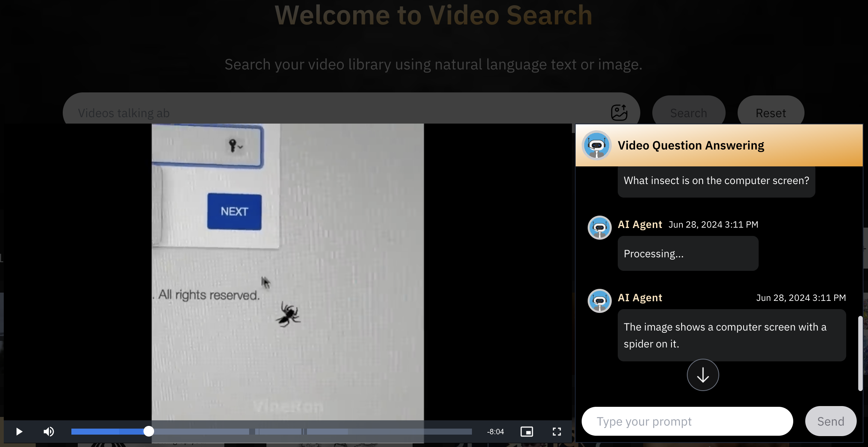The width and height of the screenshot is (868, 447).
Task: Click the 'Welcome to Video Search' heading
Action: point(434,15)
